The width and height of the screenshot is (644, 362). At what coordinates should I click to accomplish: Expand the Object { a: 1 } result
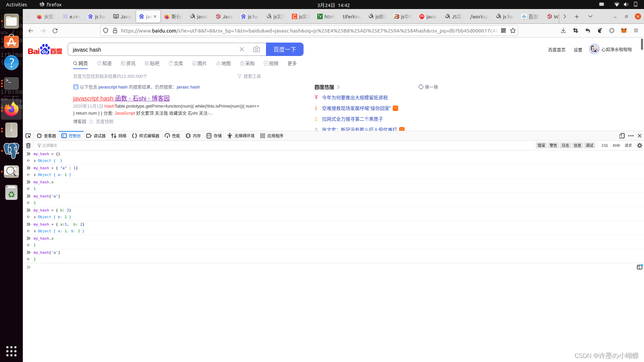(35, 175)
